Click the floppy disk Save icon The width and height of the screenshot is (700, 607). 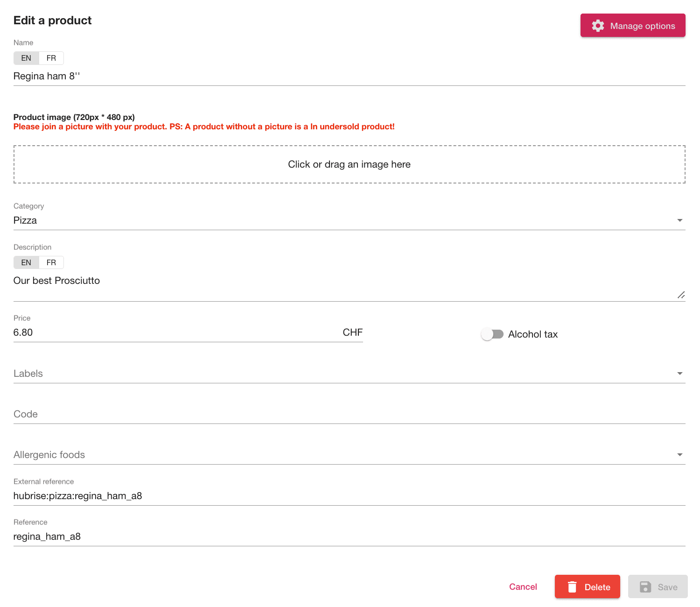coord(645,587)
